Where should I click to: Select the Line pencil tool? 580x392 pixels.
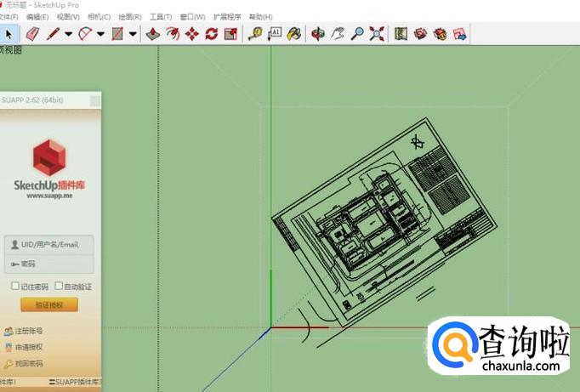click(54, 34)
